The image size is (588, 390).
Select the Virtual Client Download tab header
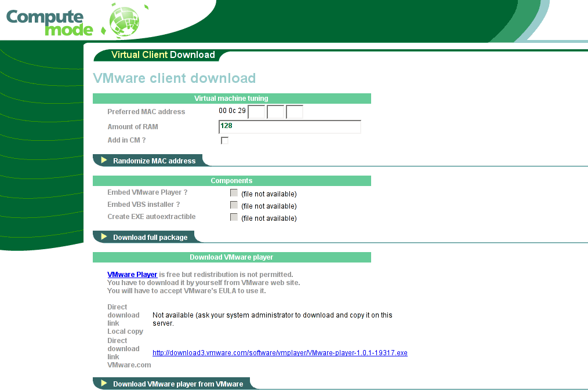click(x=163, y=54)
